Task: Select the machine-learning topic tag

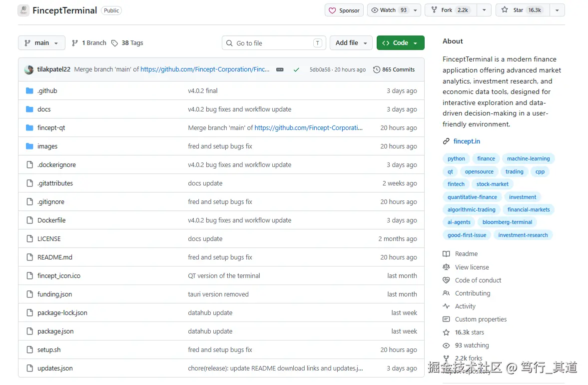Action: pyautogui.click(x=529, y=158)
